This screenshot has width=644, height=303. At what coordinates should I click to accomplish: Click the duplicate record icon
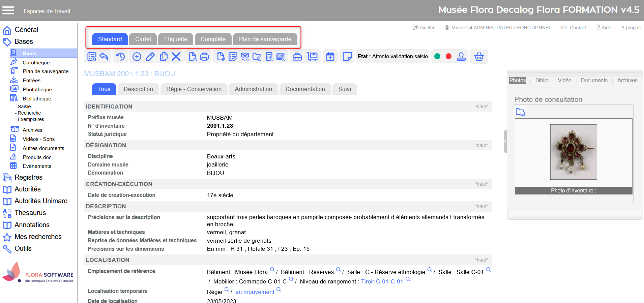(x=164, y=57)
